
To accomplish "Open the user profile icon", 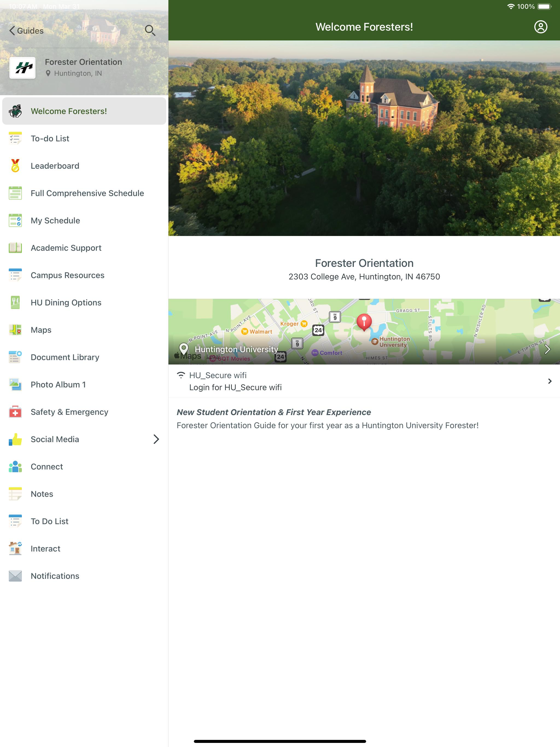I will click(540, 27).
